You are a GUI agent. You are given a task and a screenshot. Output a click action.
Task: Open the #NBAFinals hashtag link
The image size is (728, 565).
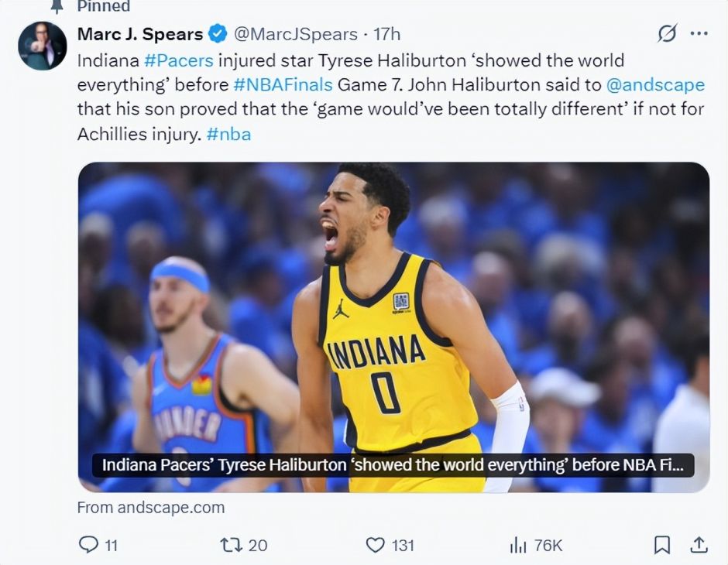[x=283, y=85]
